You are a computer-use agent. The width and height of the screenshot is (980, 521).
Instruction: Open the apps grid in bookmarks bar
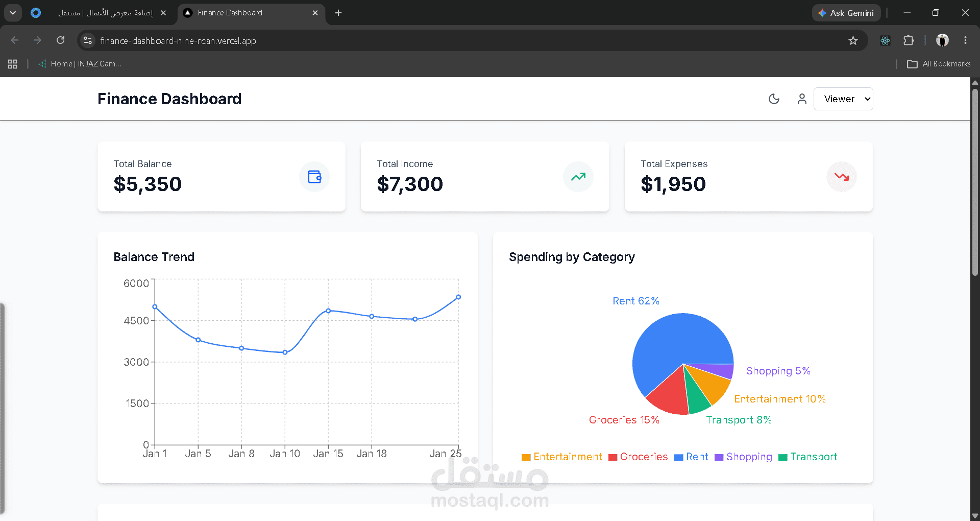pyautogui.click(x=13, y=64)
